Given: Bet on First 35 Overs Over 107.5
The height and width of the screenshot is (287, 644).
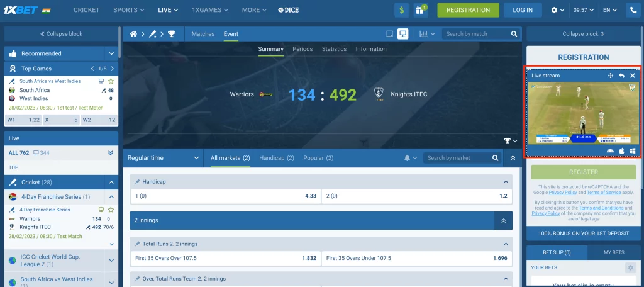Looking at the screenshot, I should click(226, 258).
